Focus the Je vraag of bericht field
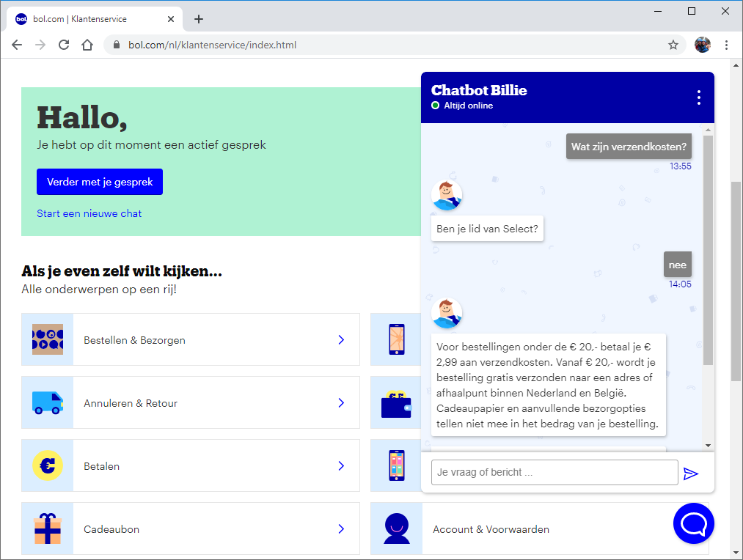The height and width of the screenshot is (560, 743). click(x=554, y=473)
